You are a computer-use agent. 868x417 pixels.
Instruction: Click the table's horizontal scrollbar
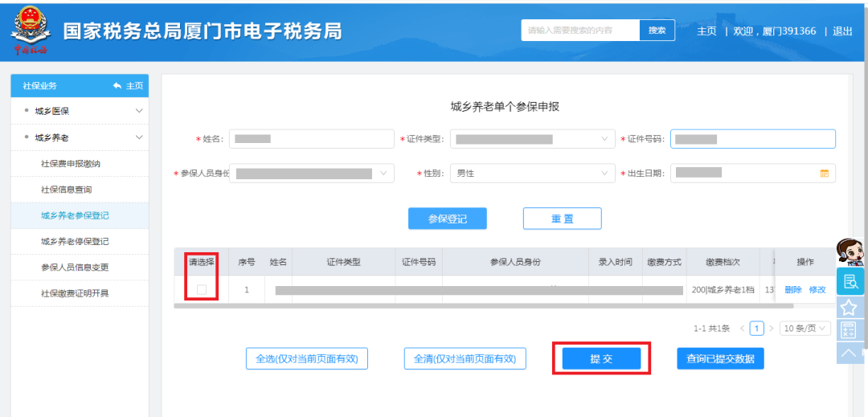484,306
